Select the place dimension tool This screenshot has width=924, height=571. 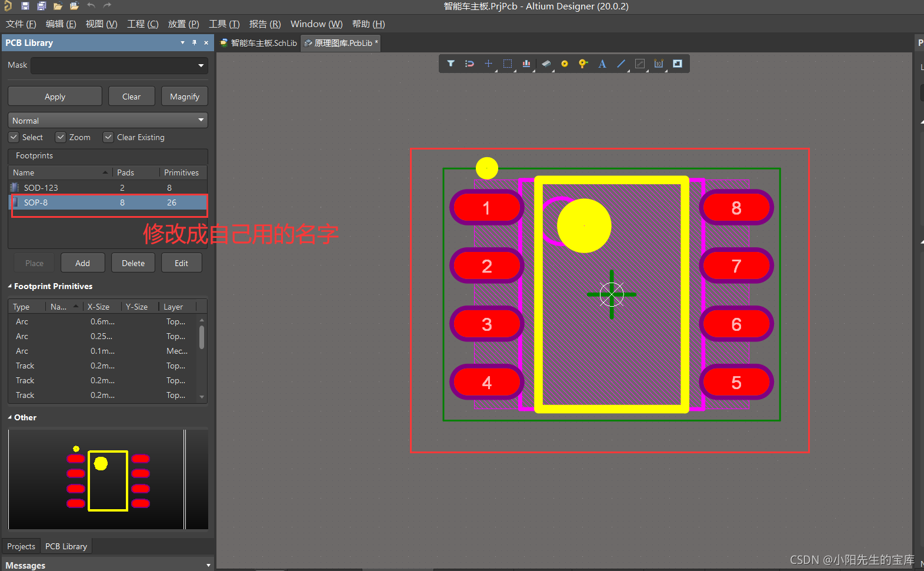coord(659,64)
